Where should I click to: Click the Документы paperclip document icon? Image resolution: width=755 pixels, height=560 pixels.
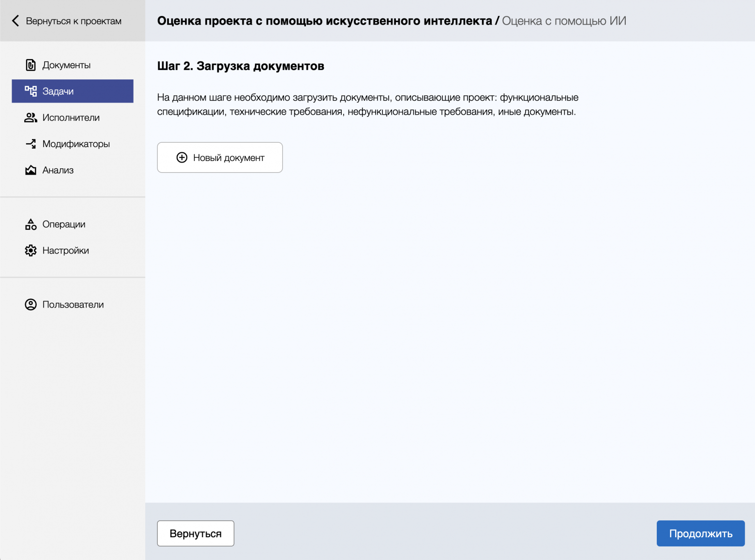click(x=30, y=65)
